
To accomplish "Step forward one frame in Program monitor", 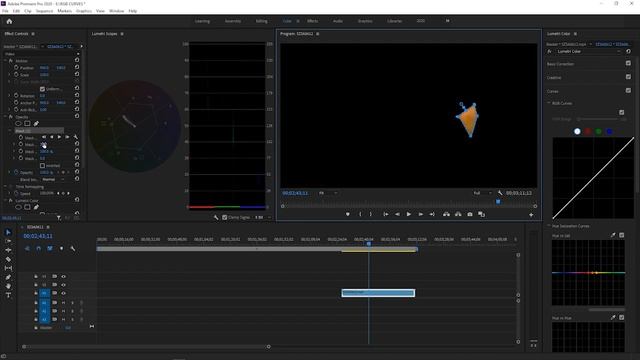I will coord(420,214).
